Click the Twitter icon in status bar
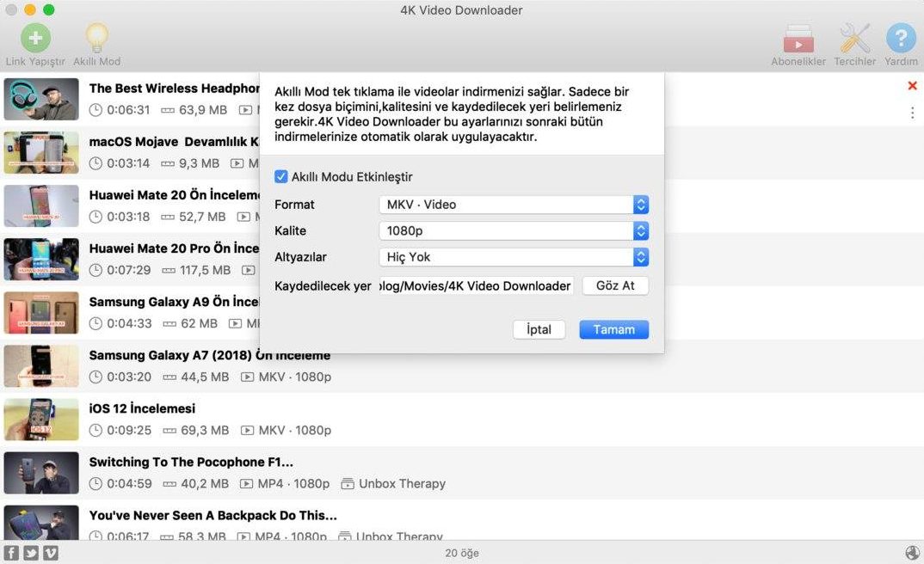924x564 pixels. pyautogui.click(x=31, y=553)
